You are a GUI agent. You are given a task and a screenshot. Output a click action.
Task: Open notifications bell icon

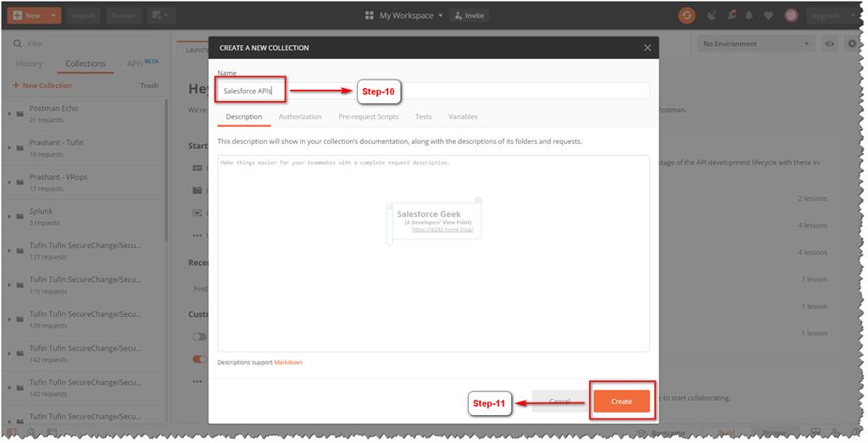point(749,15)
